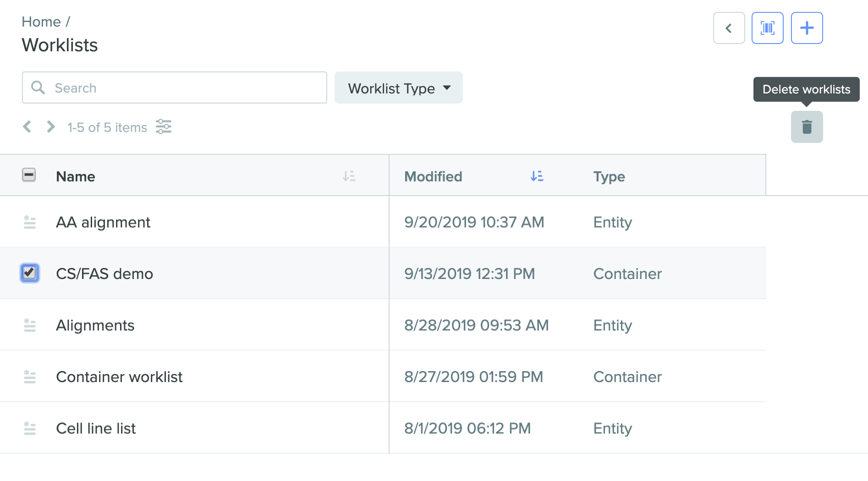Open the Alignments worklist
The image size is (868, 481).
[x=95, y=325]
